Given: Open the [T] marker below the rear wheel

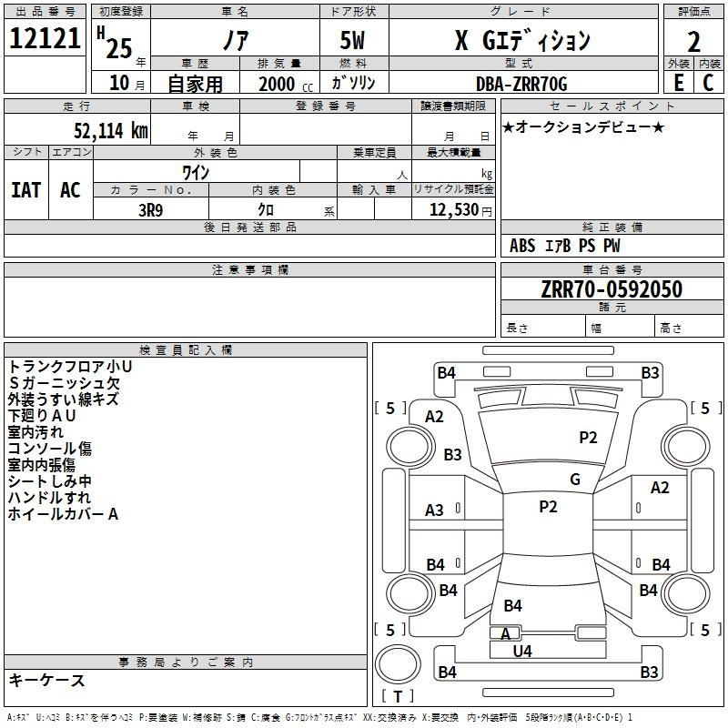Looking at the screenshot, I should click(399, 696).
